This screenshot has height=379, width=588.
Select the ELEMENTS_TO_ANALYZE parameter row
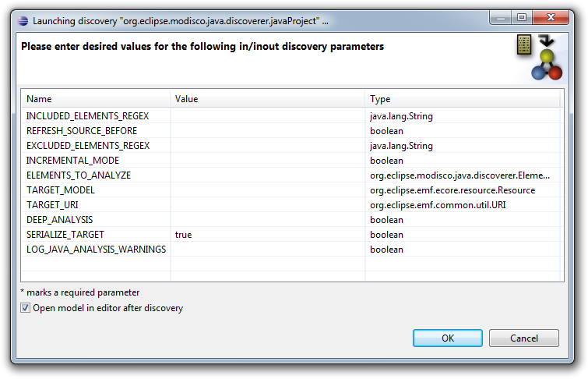(292, 175)
